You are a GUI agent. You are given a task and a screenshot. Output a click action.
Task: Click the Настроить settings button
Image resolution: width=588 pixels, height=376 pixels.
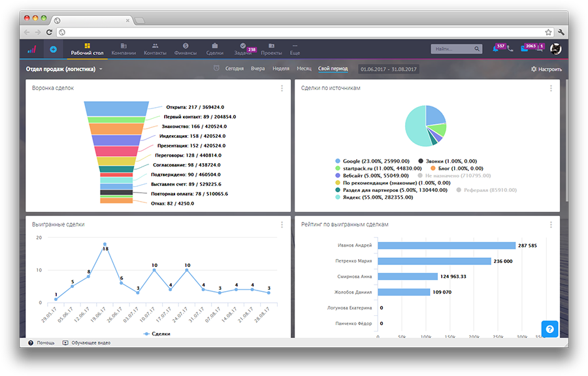click(x=546, y=69)
